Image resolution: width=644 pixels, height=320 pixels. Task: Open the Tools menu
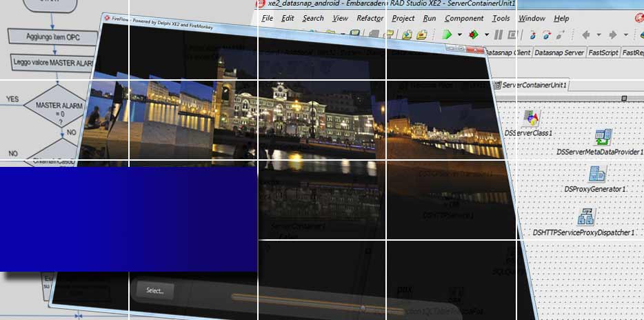tap(501, 18)
